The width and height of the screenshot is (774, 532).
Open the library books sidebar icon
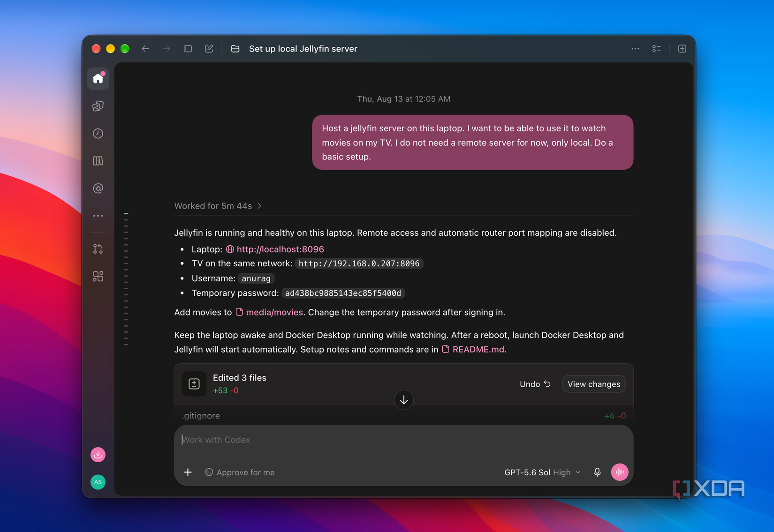98,161
